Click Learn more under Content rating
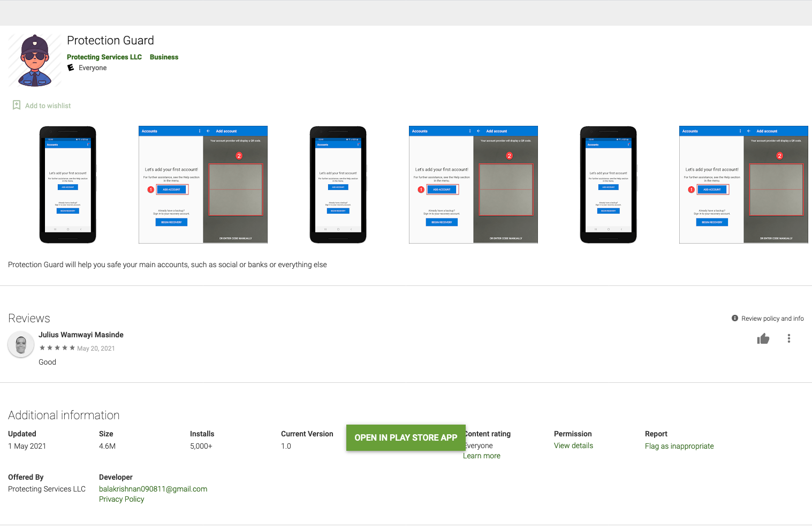The image size is (812, 529). point(482,456)
